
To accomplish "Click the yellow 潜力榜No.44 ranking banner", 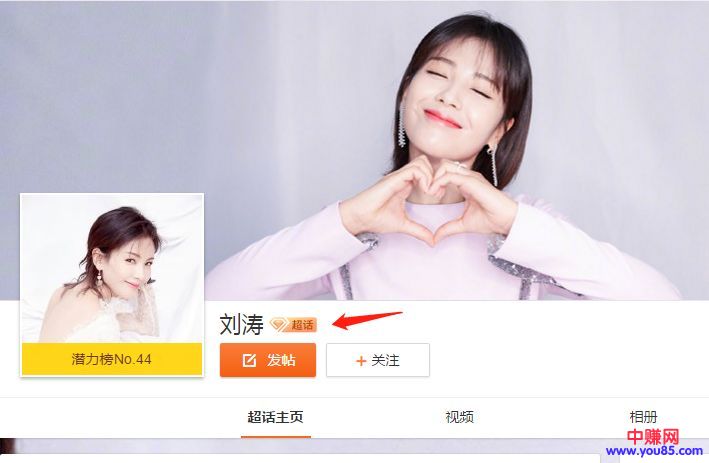I will tap(112, 359).
